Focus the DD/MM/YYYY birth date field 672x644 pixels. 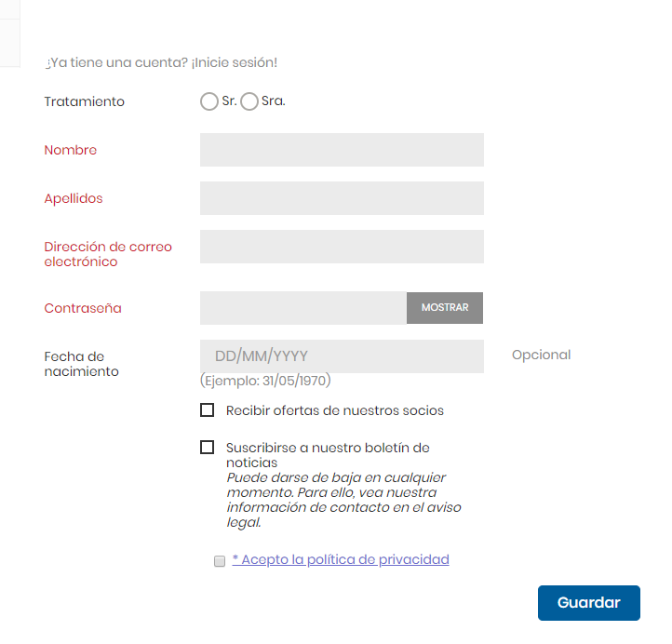(x=342, y=356)
